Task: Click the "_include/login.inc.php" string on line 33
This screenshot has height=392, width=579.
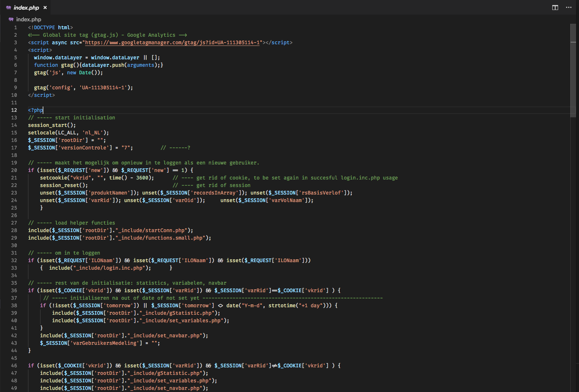Action: [109, 268]
